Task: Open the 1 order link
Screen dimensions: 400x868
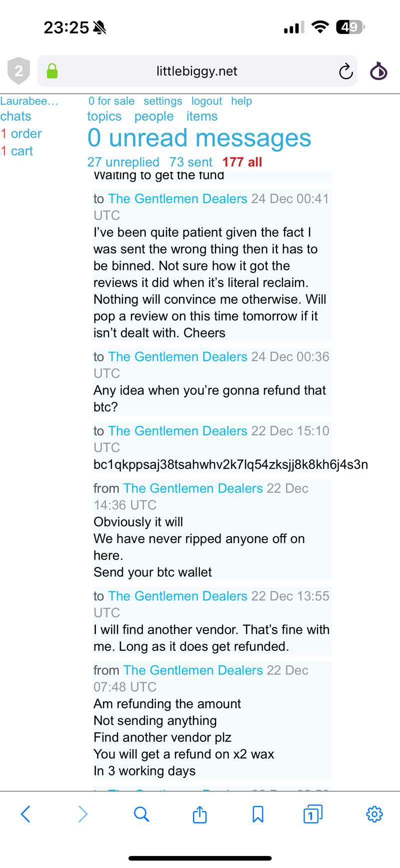Action: click(x=21, y=134)
